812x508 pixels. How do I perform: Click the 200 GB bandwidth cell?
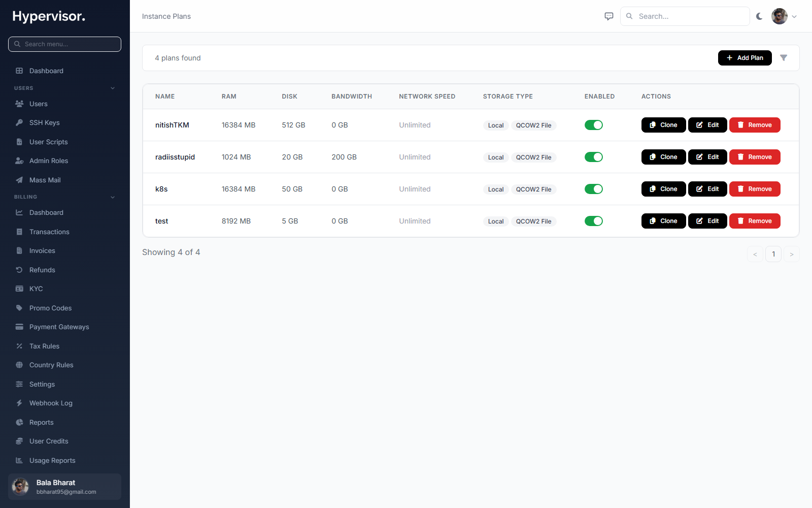344,157
